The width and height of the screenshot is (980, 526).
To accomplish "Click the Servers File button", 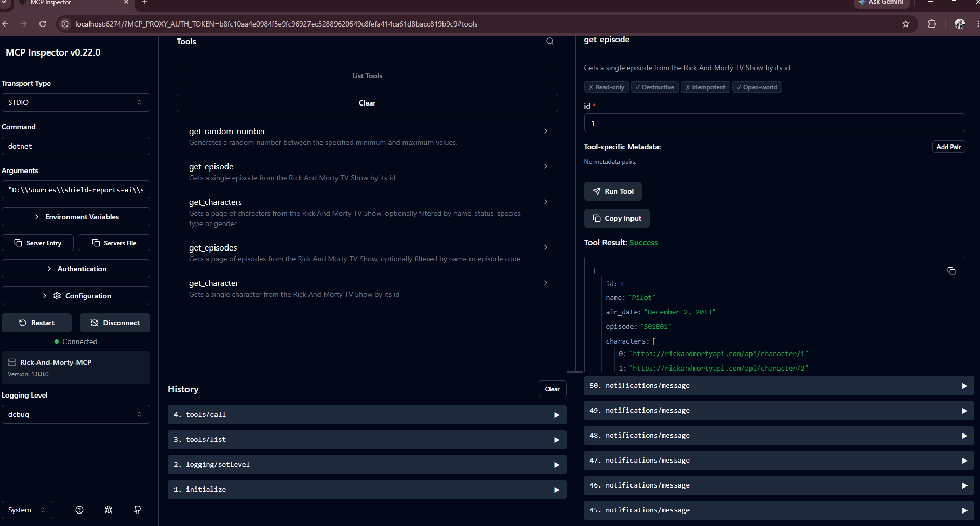I will tap(114, 243).
